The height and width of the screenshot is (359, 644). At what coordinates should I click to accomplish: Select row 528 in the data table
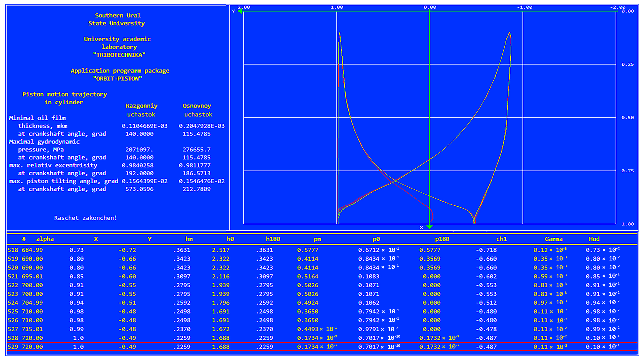point(322,338)
